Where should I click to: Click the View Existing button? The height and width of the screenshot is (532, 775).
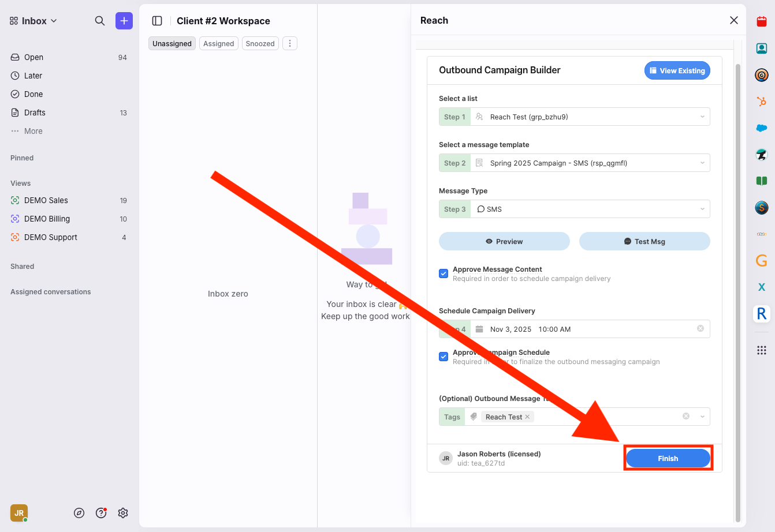(x=677, y=70)
